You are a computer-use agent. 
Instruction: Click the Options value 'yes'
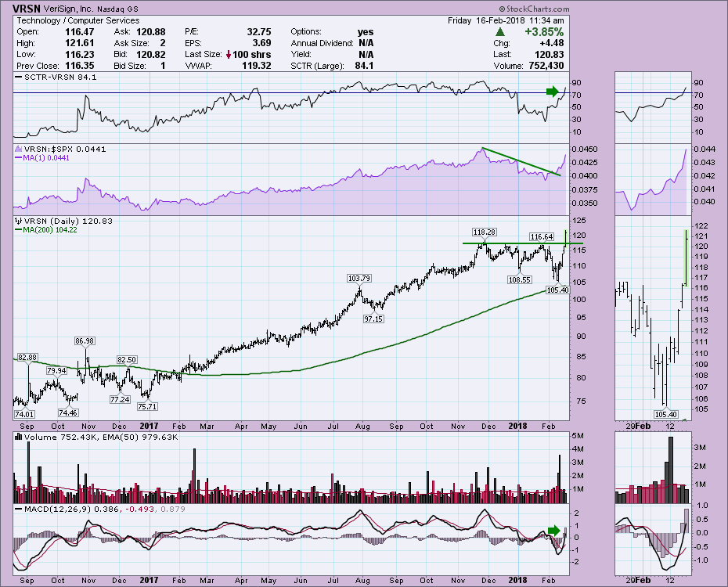(x=366, y=32)
